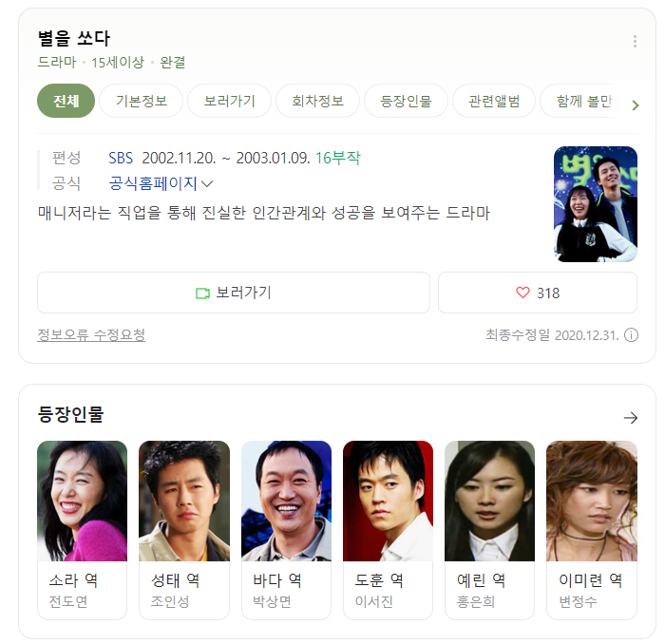Open the 도훈 역 이서진 character card
665x644 pixels.
coord(388,530)
